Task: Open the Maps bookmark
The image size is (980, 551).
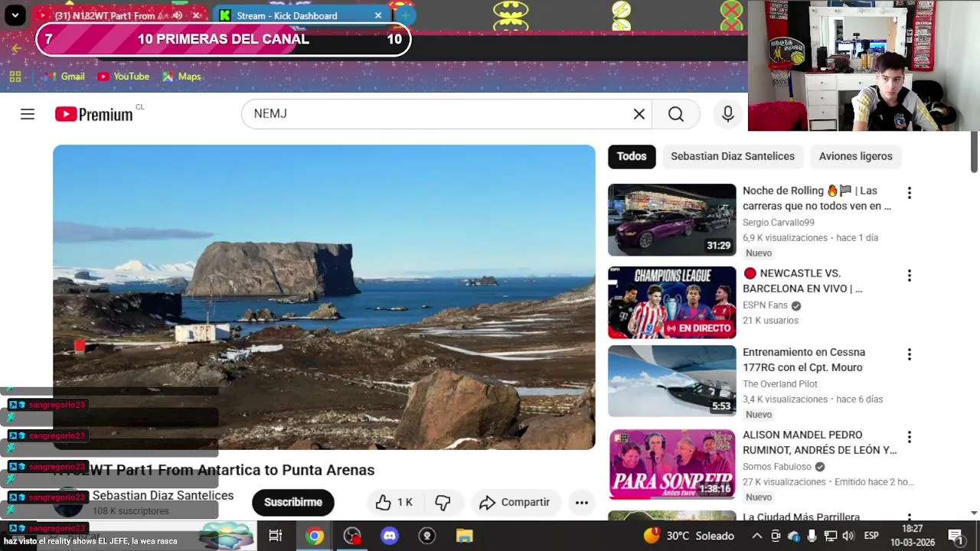Action: pos(181,77)
